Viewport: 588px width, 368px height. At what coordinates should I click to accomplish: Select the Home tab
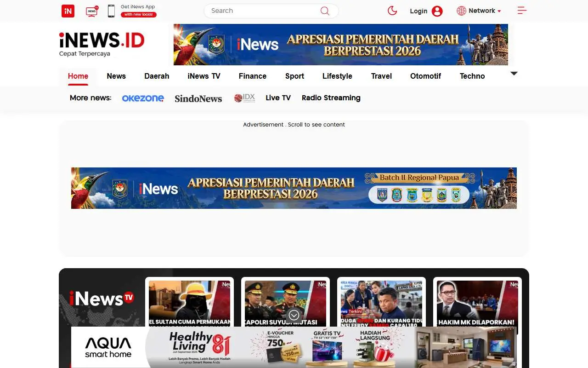(x=78, y=76)
